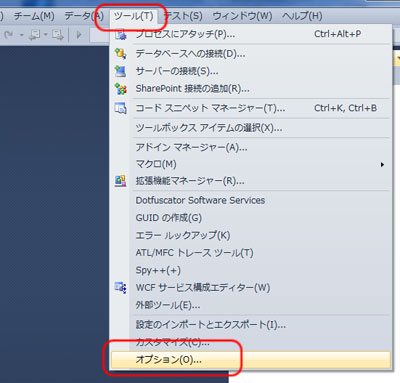Select オプション(O)... menu entry
Image resolution: width=400 pixels, height=383 pixels.
[251, 360]
